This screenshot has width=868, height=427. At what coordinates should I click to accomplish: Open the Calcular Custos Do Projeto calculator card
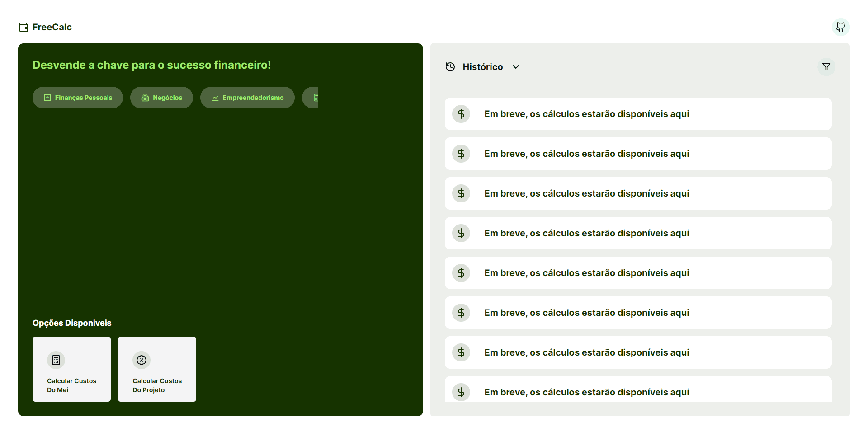tap(157, 369)
